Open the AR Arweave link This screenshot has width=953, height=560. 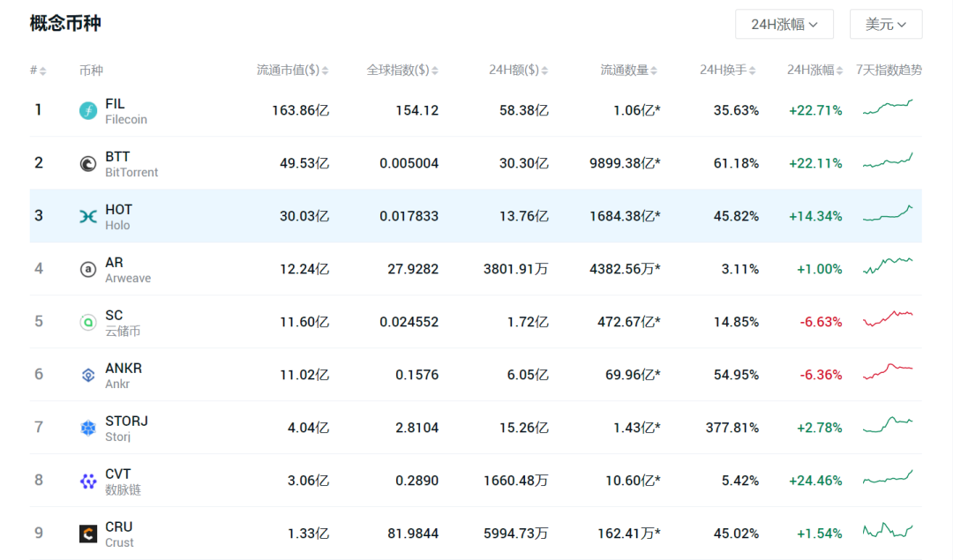(128, 270)
